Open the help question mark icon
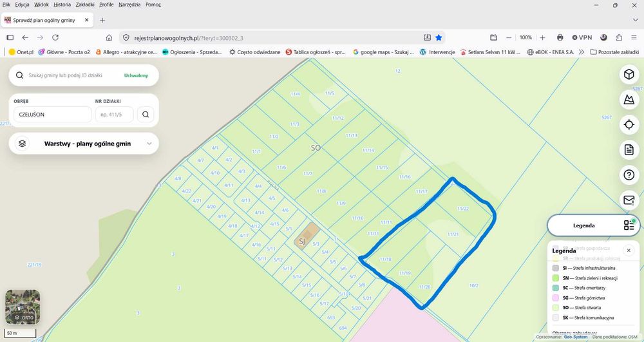644x342 pixels. [629, 175]
